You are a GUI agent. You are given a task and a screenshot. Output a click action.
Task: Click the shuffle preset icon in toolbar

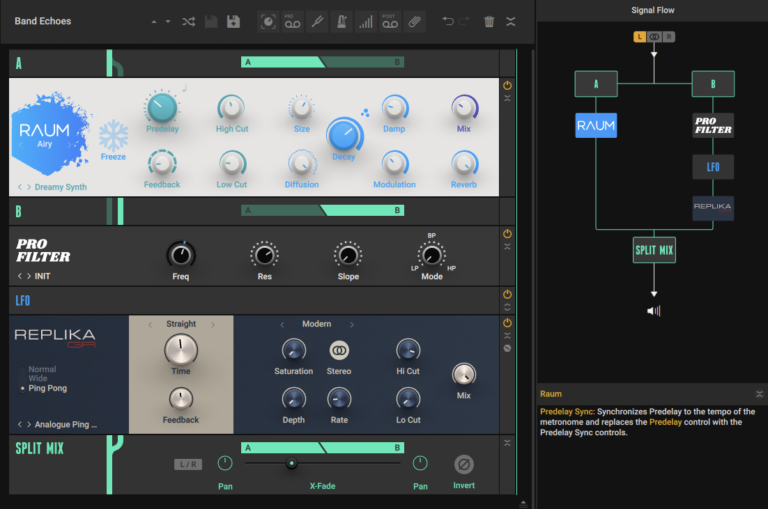pos(189,22)
